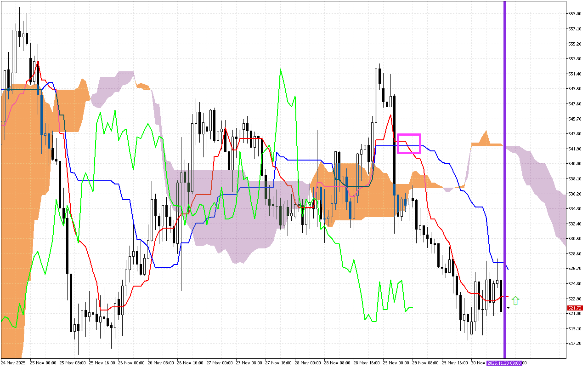Select the magenta rectangle marker
Image resolution: width=588 pixels, height=368 pixels.
click(409, 144)
